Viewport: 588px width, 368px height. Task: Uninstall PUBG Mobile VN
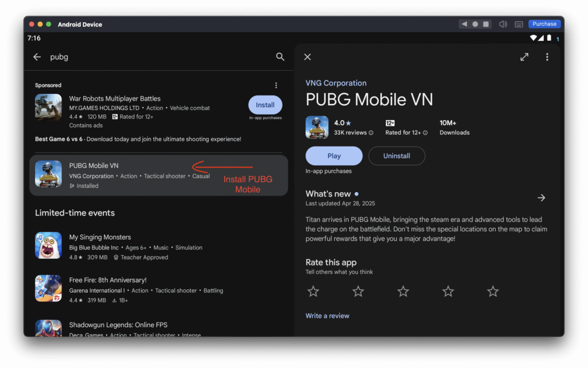[x=397, y=156]
